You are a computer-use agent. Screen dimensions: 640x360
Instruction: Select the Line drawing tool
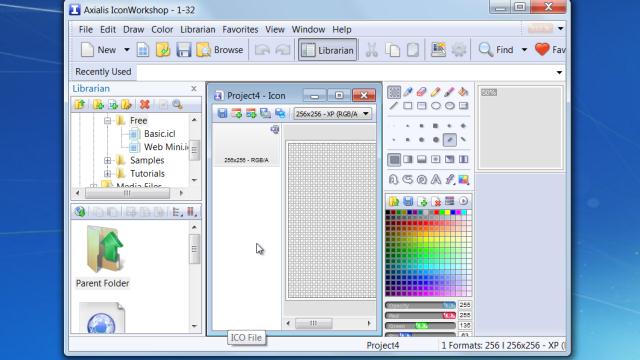coord(394,106)
